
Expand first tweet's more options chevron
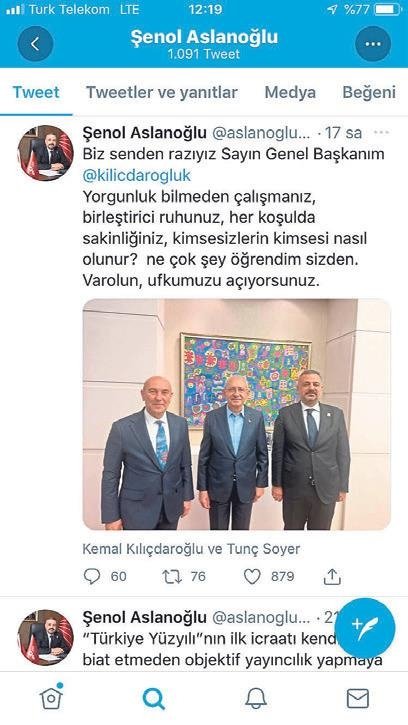pyautogui.click(x=382, y=133)
